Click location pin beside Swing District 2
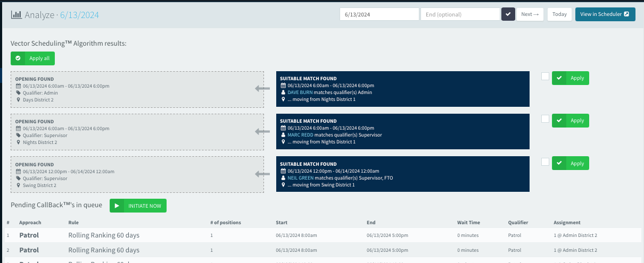644x263 pixels. pos(18,185)
